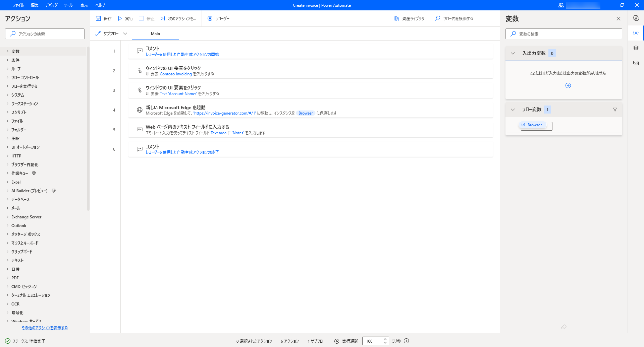
Task: Expand the ループ action group
Action: click(7, 69)
